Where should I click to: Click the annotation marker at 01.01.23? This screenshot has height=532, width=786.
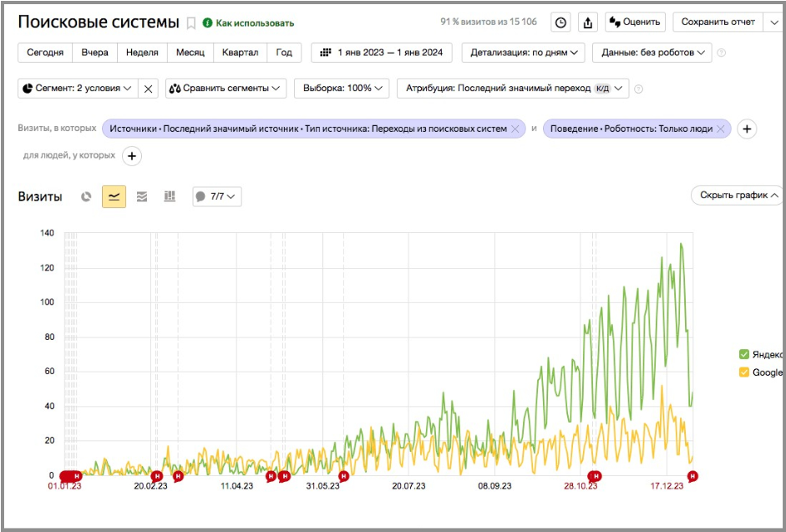click(70, 476)
